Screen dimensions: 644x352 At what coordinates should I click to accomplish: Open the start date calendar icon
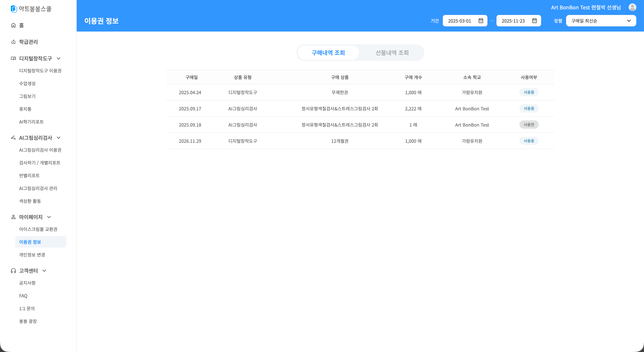click(x=480, y=21)
